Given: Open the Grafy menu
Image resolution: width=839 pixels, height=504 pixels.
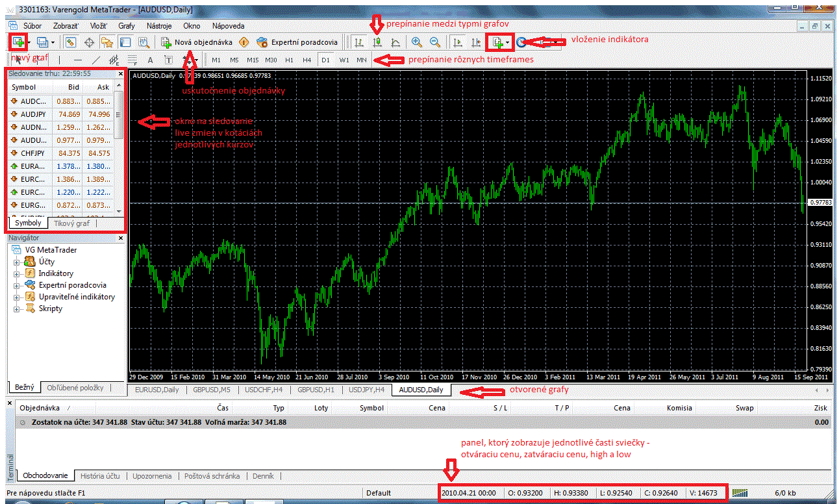Looking at the screenshot, I should click(127, 26).
